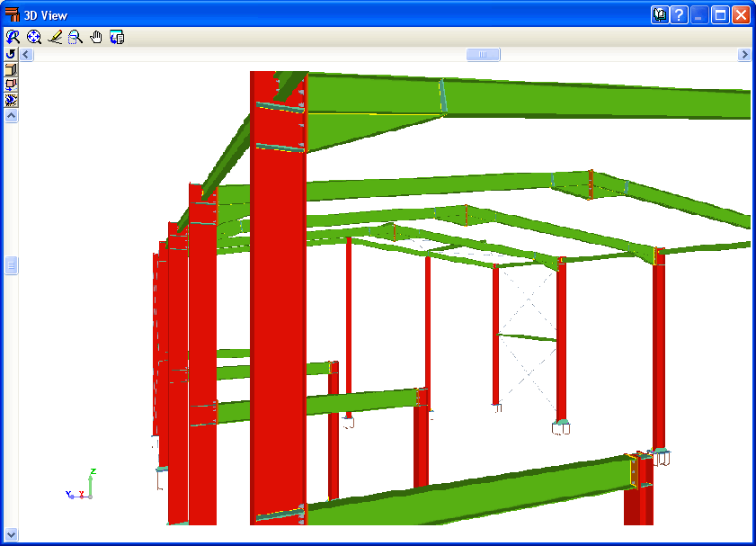Click the XYZ axis orientation indicator
The width and height of the screenshot is (756, 546).
click(81, 484)
